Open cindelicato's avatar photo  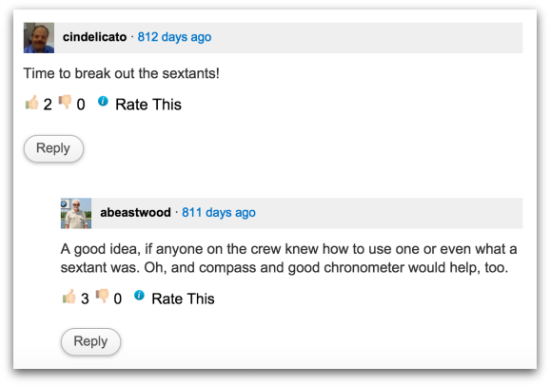point(39,38)
